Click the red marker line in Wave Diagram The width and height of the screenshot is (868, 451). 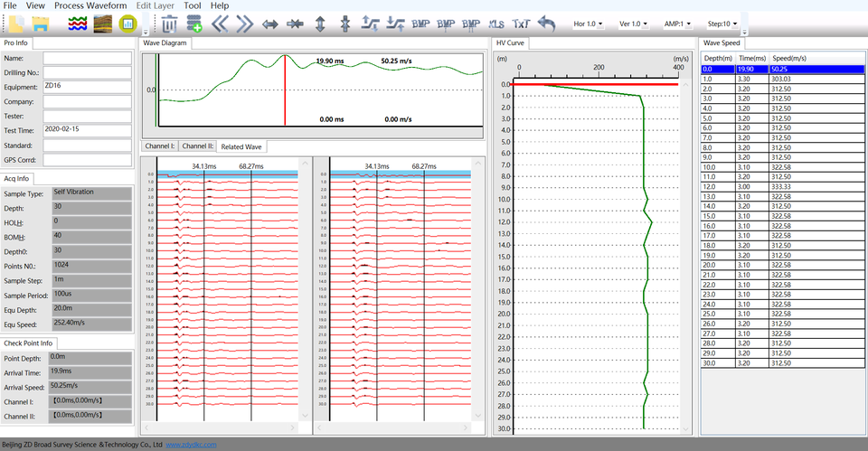tap(286, 90)
